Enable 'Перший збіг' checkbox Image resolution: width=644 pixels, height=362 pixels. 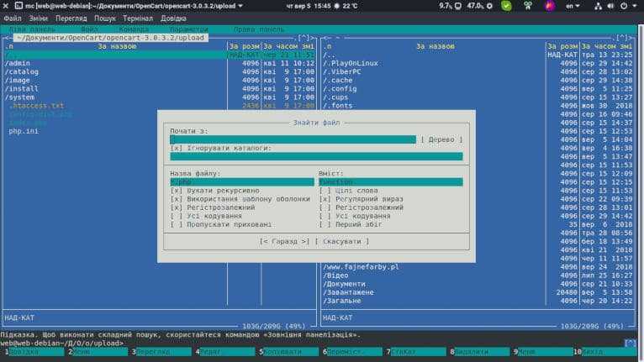(x=325, y=224)
